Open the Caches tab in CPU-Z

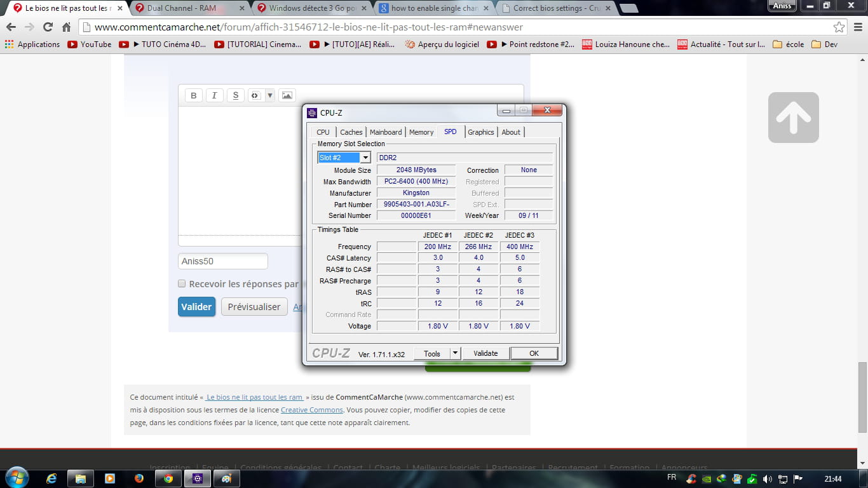[x=351, y=132]
